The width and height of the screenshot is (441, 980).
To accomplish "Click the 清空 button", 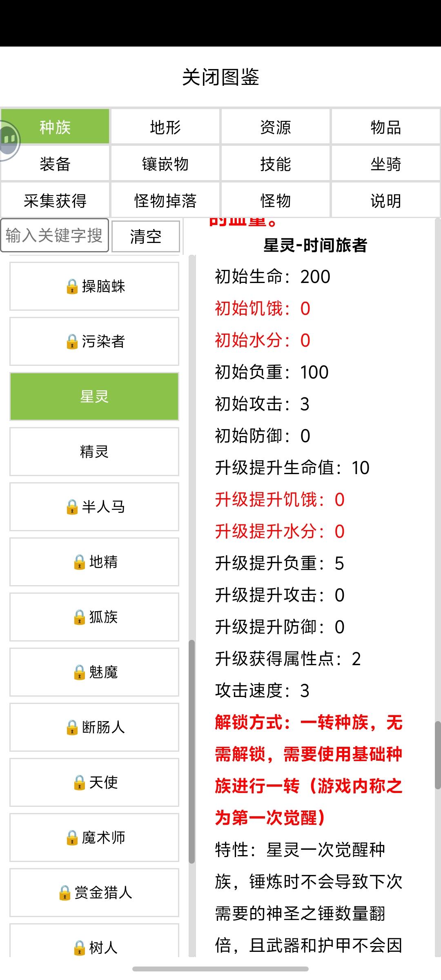I will pos(146,236).
